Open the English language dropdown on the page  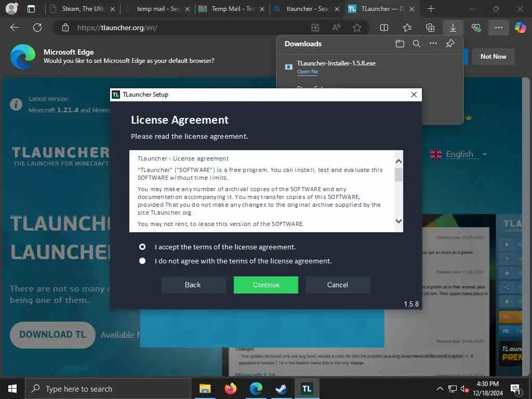[458, 154]
